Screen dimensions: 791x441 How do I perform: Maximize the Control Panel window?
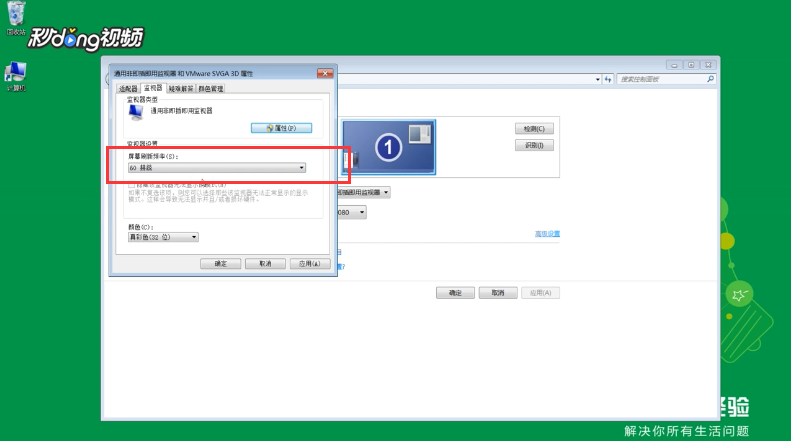click(x=691, y=65)
